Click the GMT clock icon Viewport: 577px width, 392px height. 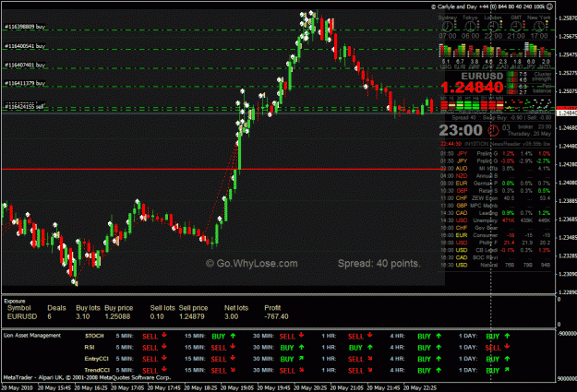(516, 26)
